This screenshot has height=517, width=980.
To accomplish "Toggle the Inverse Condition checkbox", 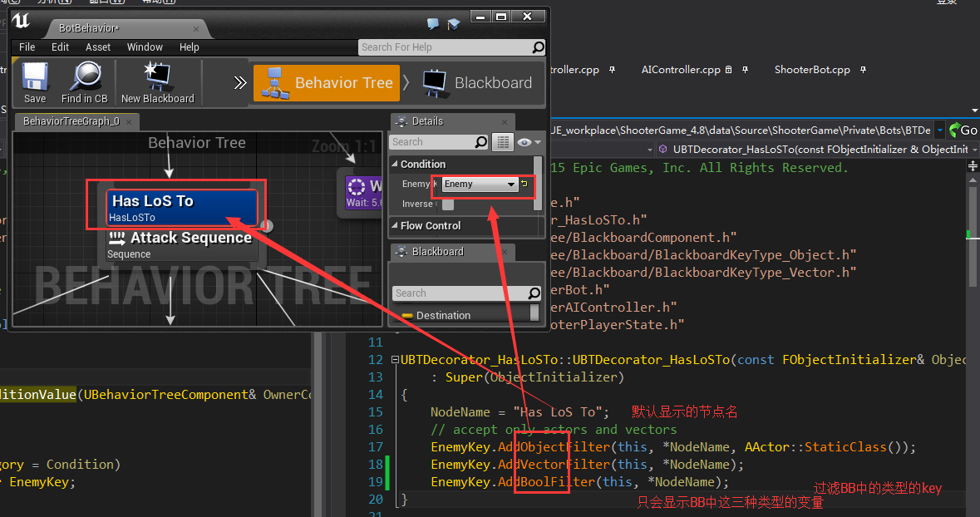I will [447, 204].
